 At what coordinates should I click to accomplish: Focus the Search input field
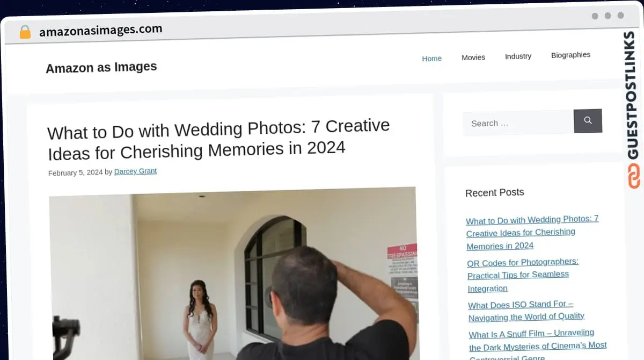[x=518, y=123]
